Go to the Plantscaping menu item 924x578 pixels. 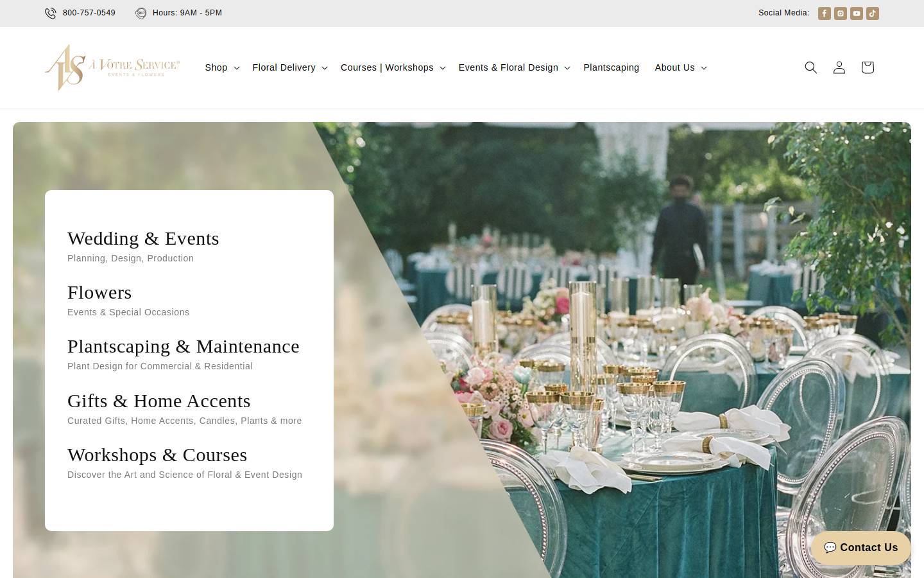[612, 67]
